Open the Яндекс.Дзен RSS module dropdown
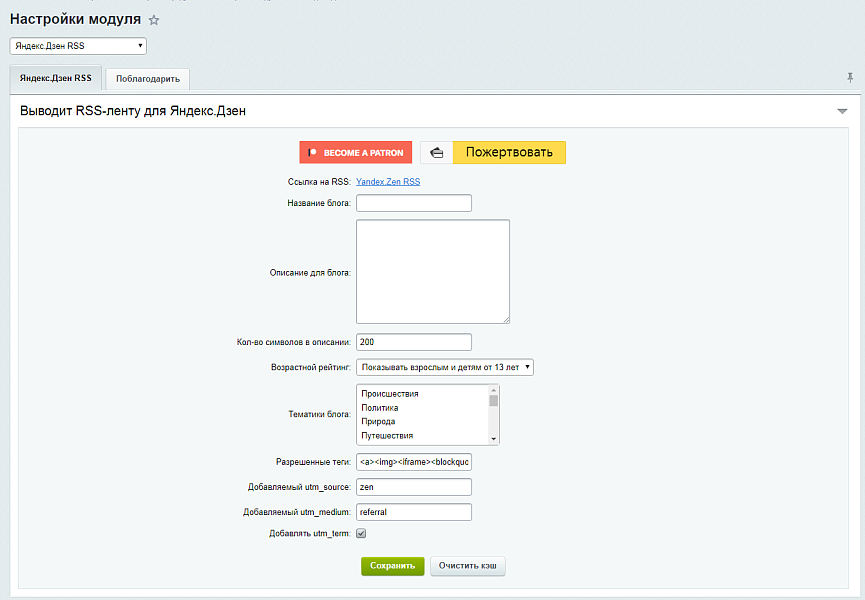Image resolution: width=865 pixels, height=600 pixels. coord(78,46)
